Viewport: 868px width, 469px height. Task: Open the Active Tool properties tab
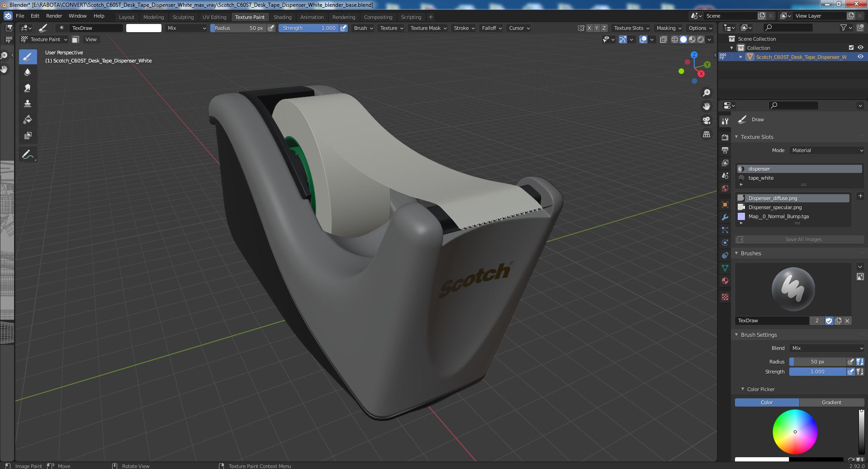click(725, 121)
